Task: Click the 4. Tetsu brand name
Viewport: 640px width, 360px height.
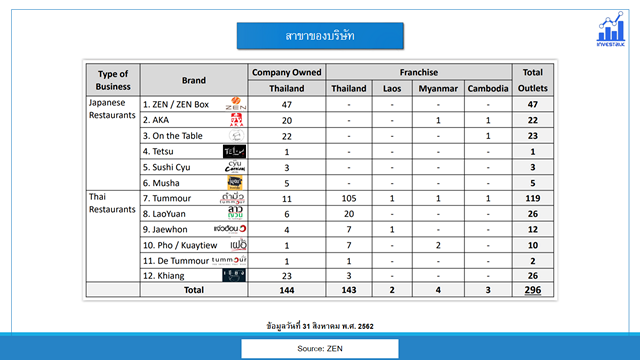Action: (x=158, y=151)
